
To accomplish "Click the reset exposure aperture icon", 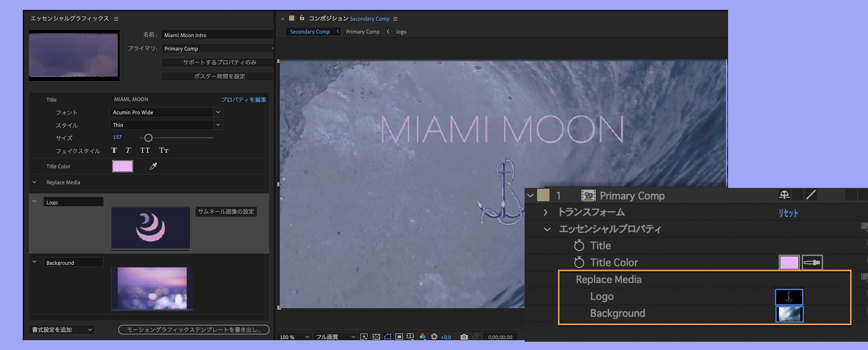I will pos(434,337).
